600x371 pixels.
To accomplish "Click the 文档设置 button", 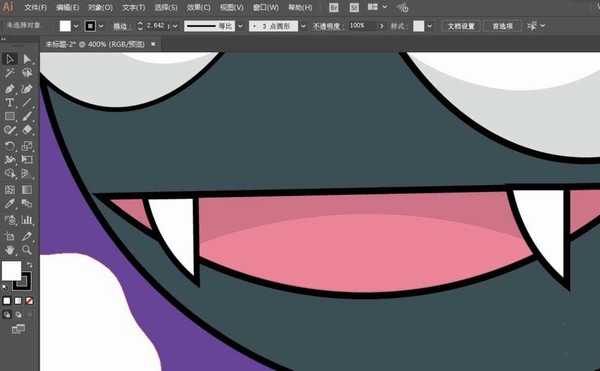I will point(461,26).
